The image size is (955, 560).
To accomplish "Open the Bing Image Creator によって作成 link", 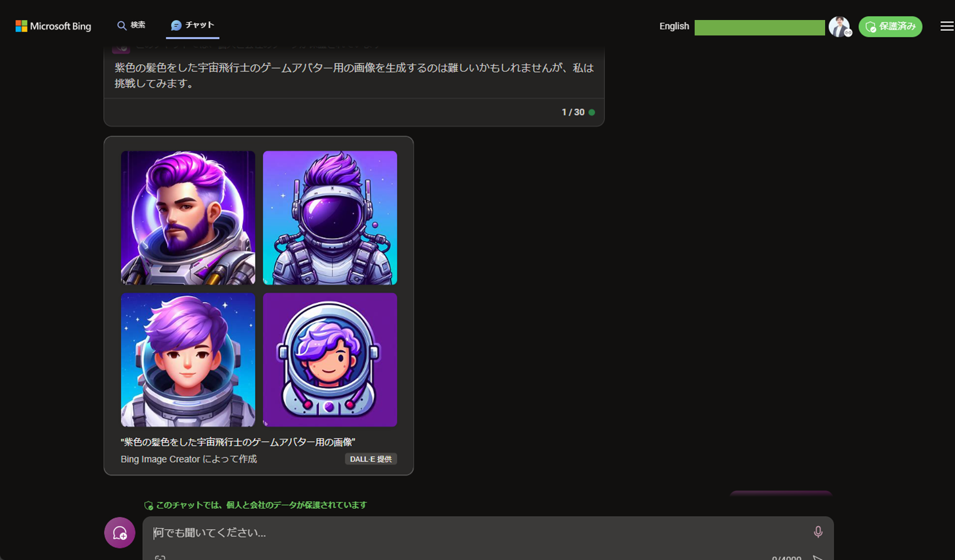I will click(x=189, y=459).
